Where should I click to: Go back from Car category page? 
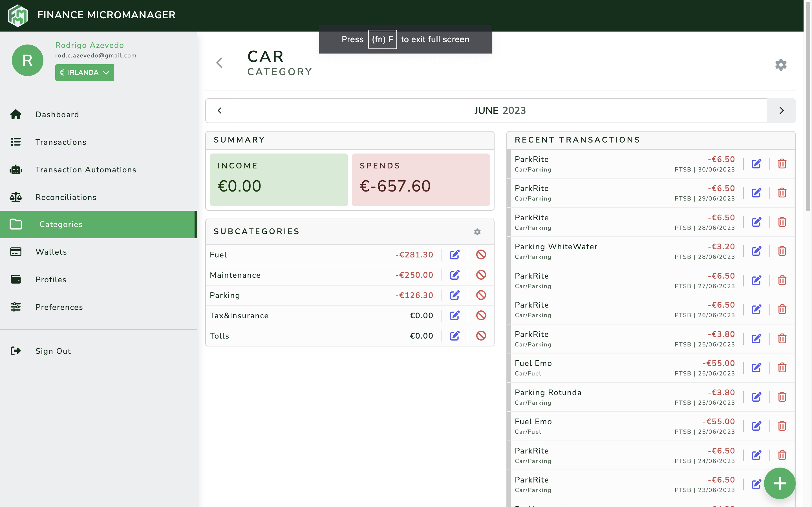point(219,63)
